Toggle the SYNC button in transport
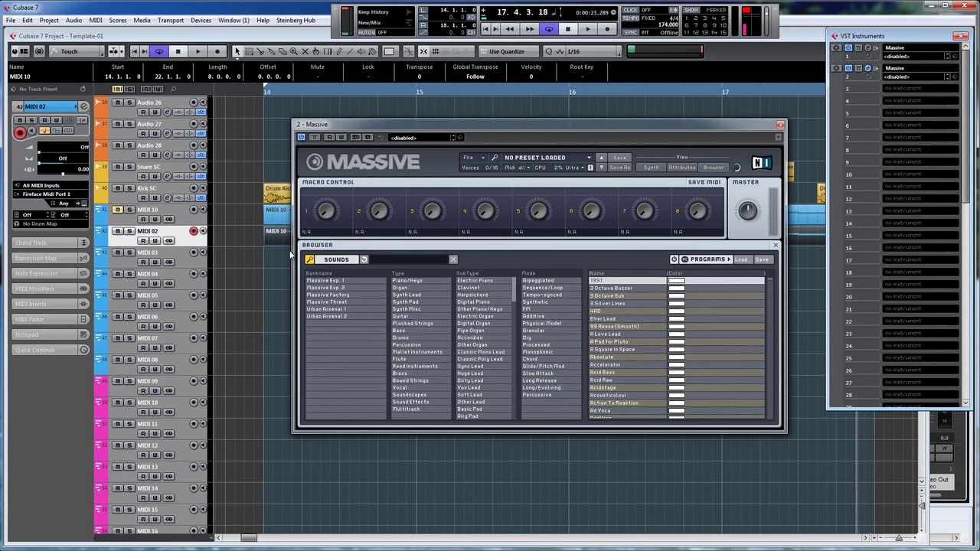980x551 pixels. coord(630,32)
